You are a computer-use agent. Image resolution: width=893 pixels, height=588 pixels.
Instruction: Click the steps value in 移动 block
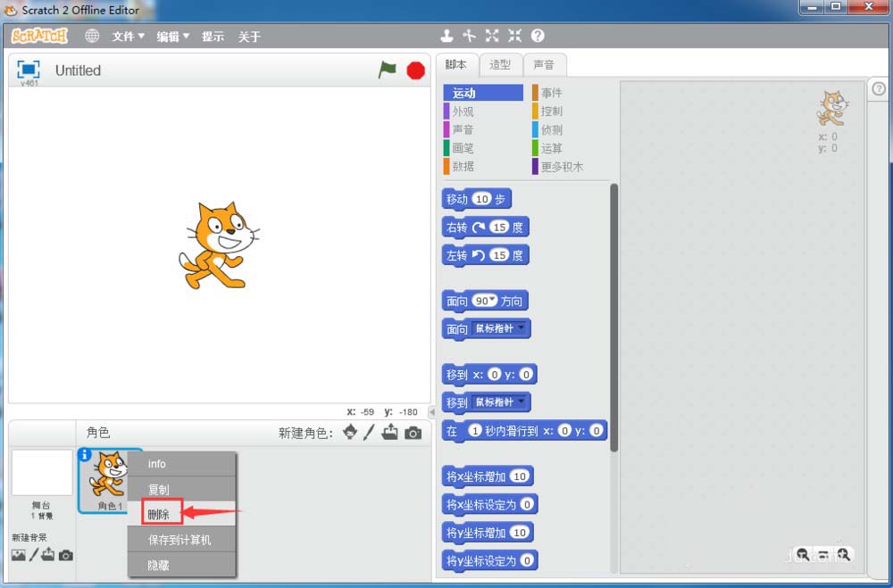(482, 199)
